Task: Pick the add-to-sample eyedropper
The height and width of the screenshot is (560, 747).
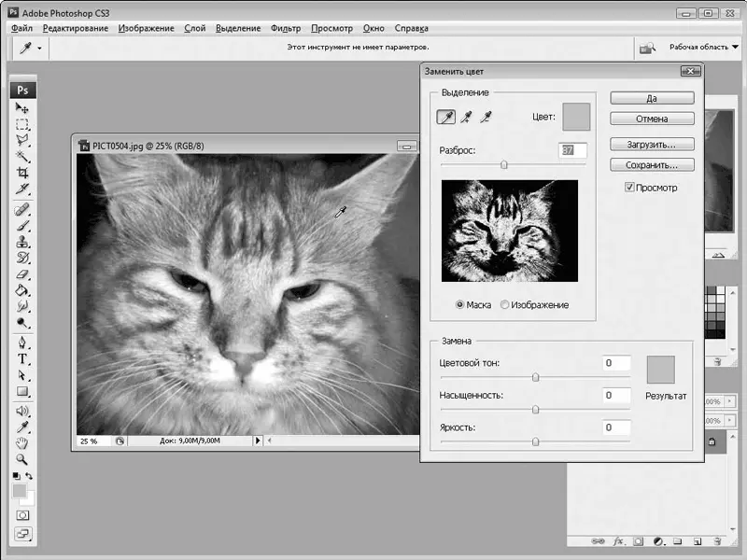Action: [466, 118]
